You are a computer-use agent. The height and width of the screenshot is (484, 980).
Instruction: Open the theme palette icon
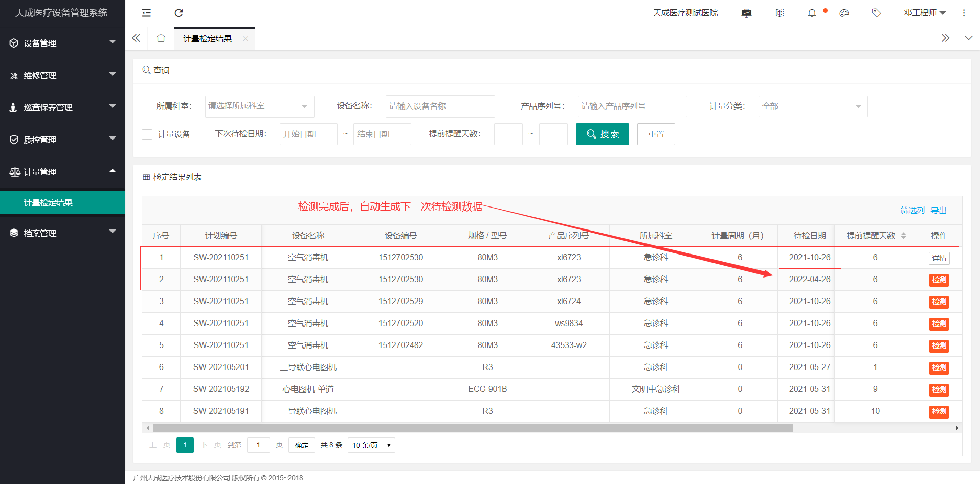(x=844, y=13)
